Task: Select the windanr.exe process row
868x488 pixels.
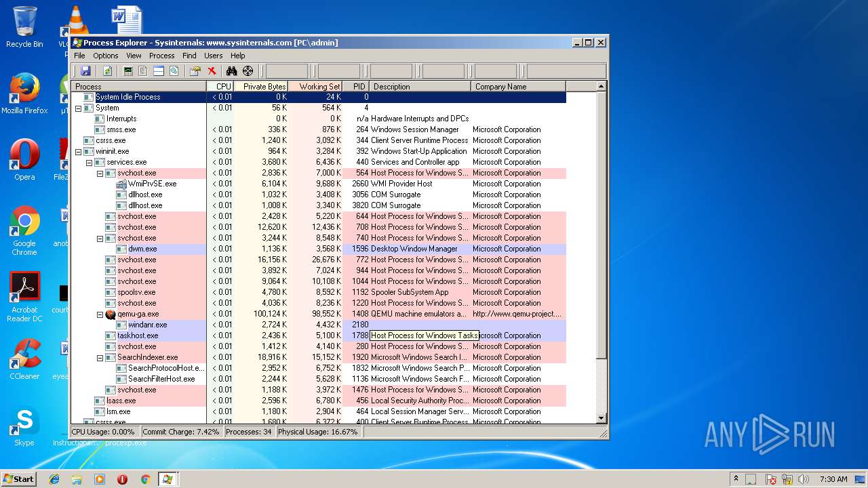Action: [x=319, y=325]
